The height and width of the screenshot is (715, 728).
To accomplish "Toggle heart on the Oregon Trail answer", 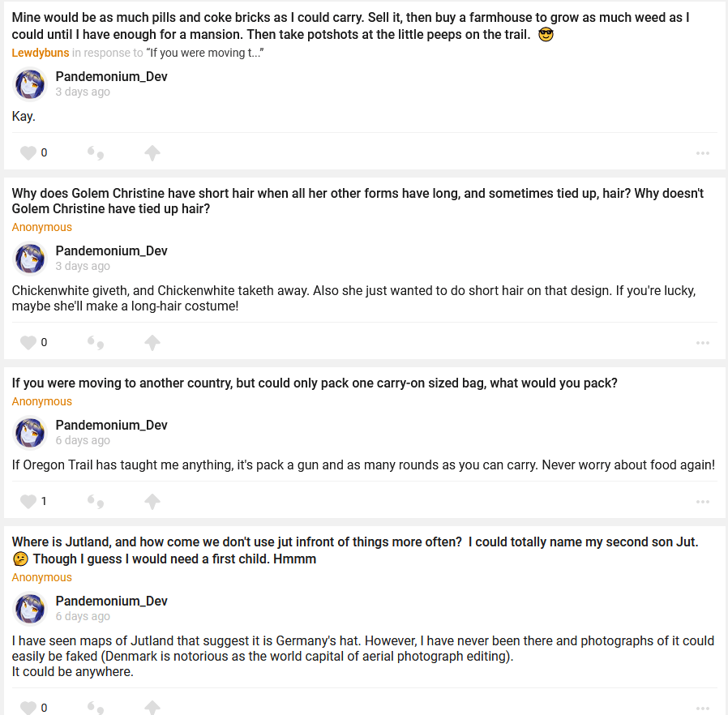I will click(x=28, y=502).
